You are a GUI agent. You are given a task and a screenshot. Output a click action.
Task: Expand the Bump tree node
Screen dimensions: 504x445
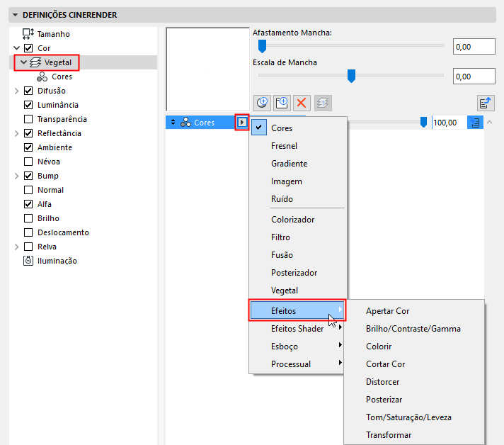point(17,176)
